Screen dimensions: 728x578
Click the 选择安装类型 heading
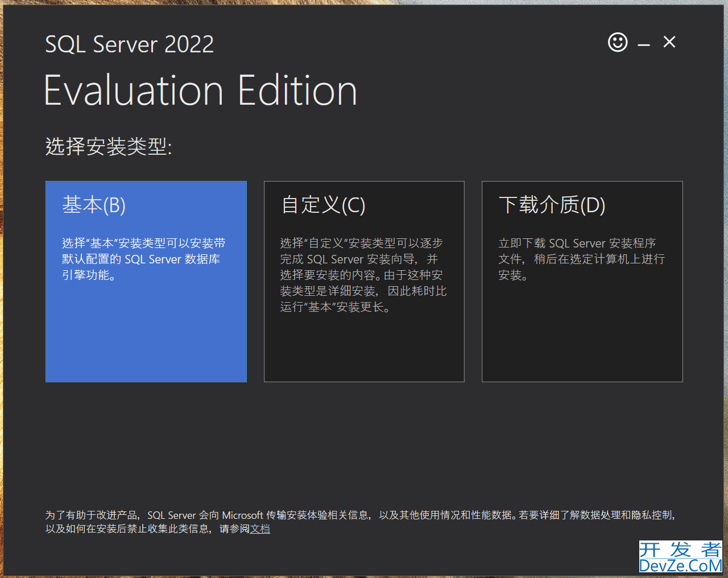point(109,147)
